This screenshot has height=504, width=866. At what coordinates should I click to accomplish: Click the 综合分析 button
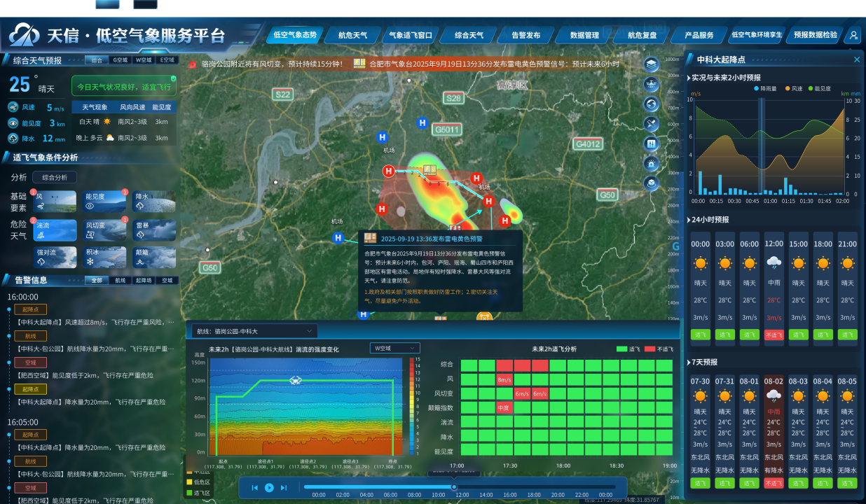55,178
